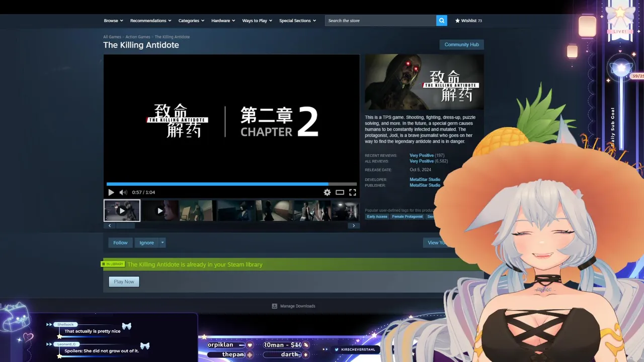Ignore the game
The image size is (644, 362).
146,242
